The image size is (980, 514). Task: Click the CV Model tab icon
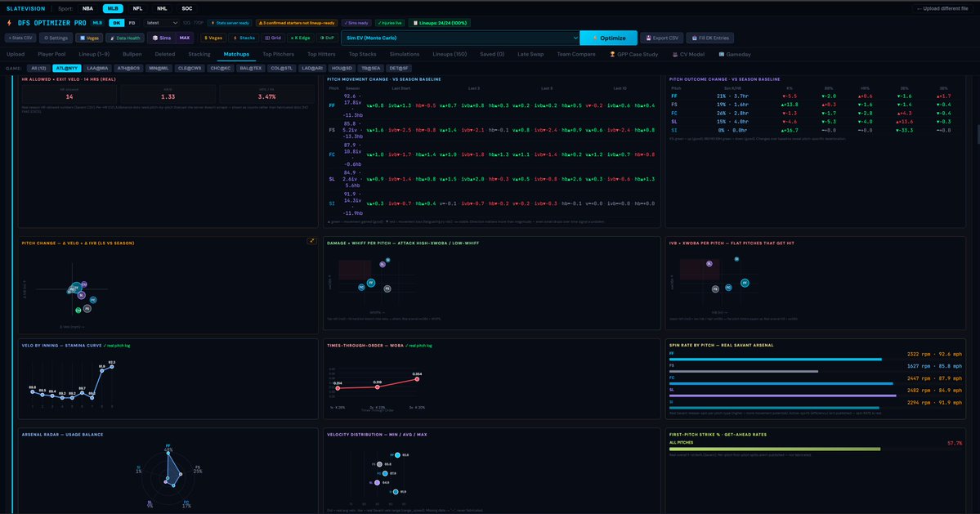675,54
